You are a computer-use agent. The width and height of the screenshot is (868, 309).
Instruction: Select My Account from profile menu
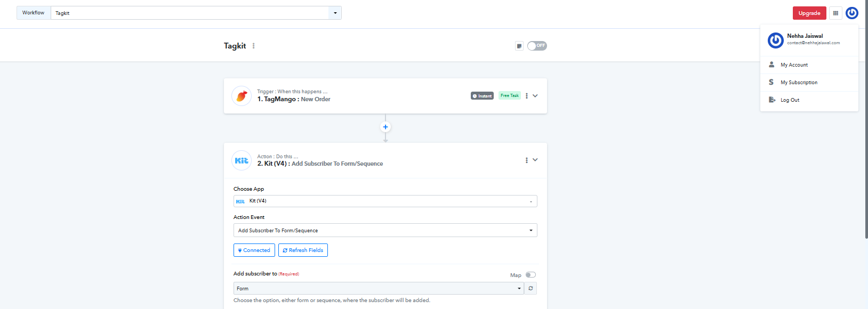click(x=809, y=65)
